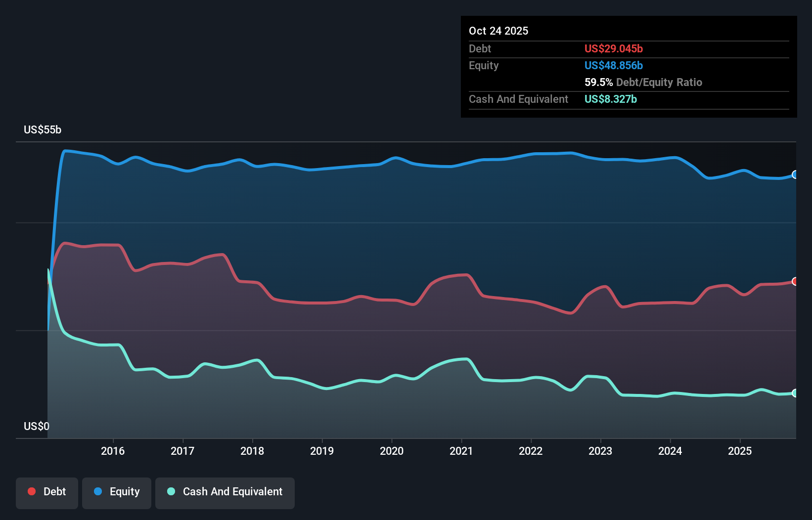Select the Debt endpoint marker on chart
The height and width of the screenshot is (520, 812).
click(x=795, y=281)
